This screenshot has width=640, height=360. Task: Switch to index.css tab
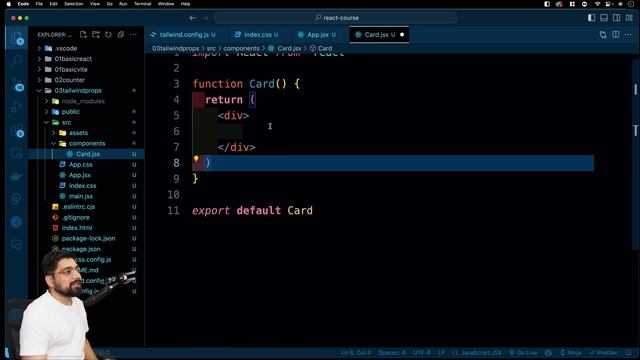tap(257, 35)
